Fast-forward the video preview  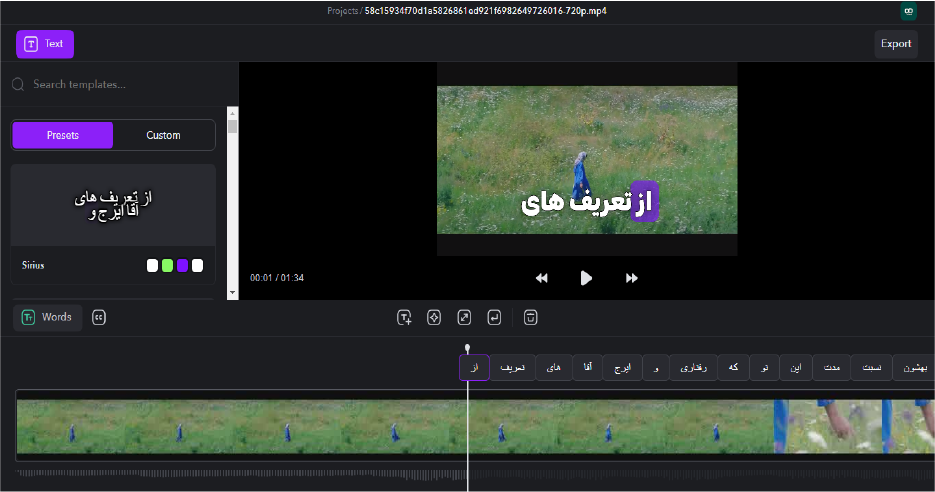point(631,278)
